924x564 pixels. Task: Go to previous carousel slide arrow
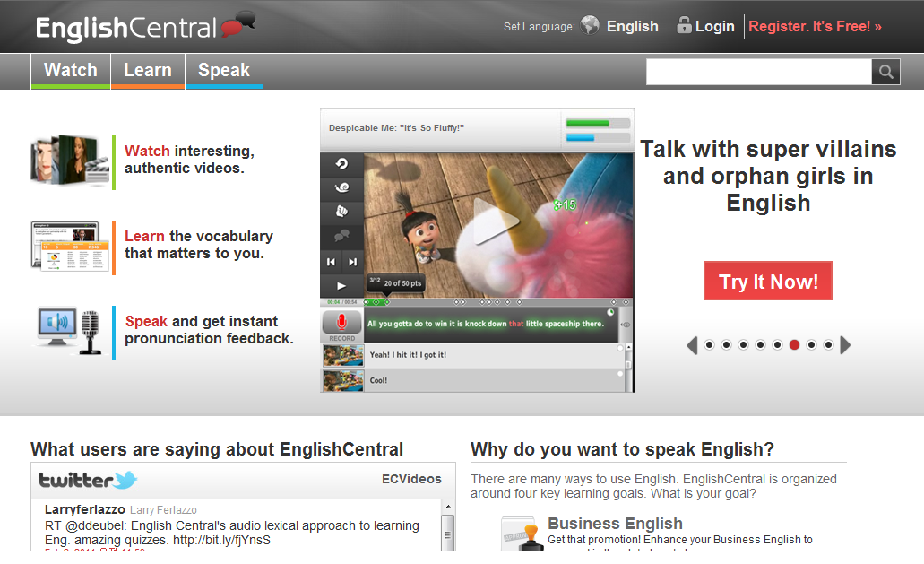click(692, 344)
